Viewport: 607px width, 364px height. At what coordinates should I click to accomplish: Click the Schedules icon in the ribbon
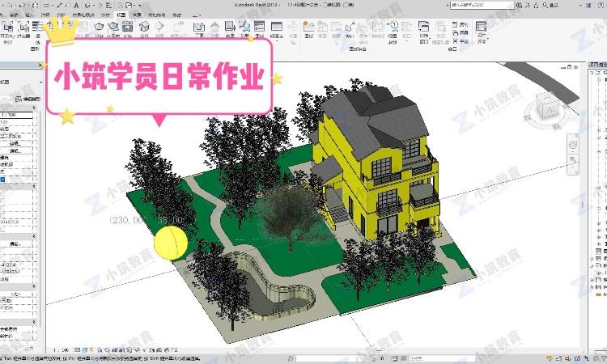pyautogui.click(x=277, y=27)
